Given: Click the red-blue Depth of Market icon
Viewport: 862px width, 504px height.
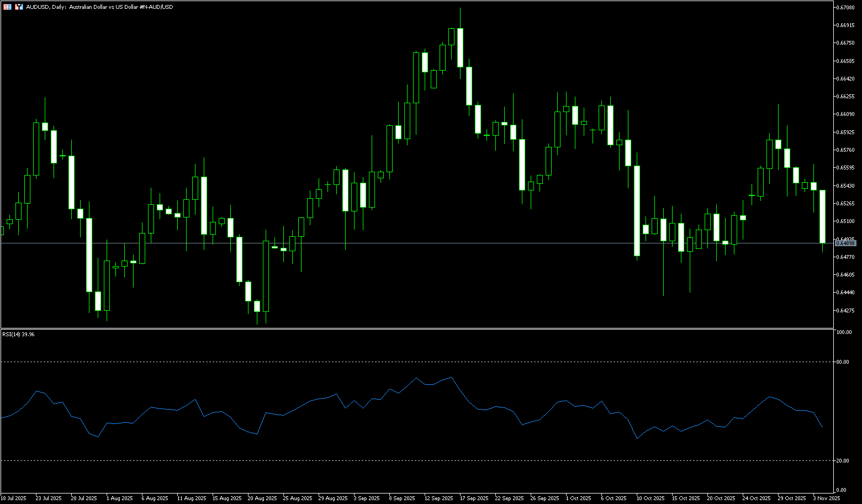Looking at the screenshot, I should pyautogui.click(x=19, y=7).
